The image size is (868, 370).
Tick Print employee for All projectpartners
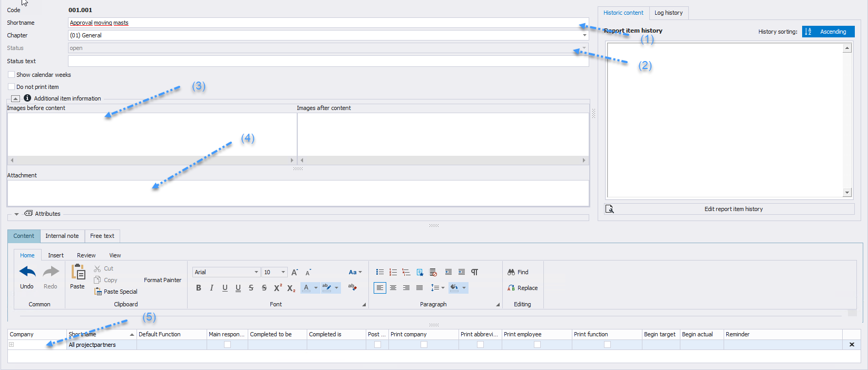point(537,345)
